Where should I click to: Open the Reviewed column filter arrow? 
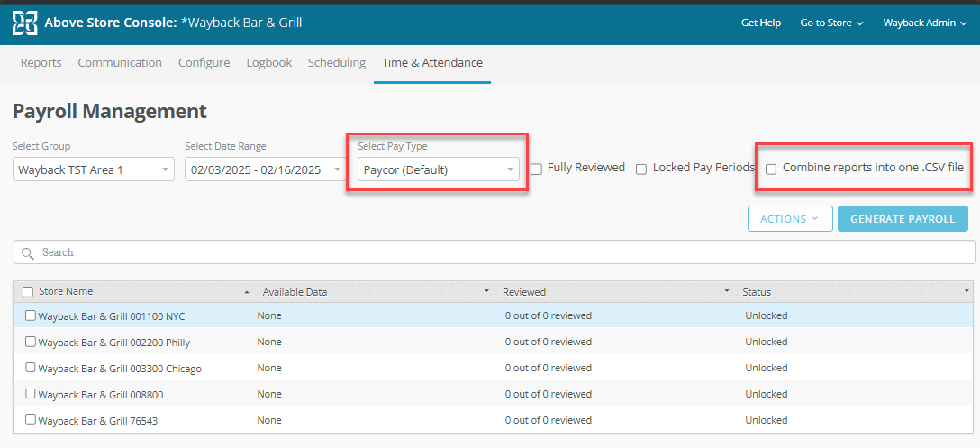(x=726, y=292)
